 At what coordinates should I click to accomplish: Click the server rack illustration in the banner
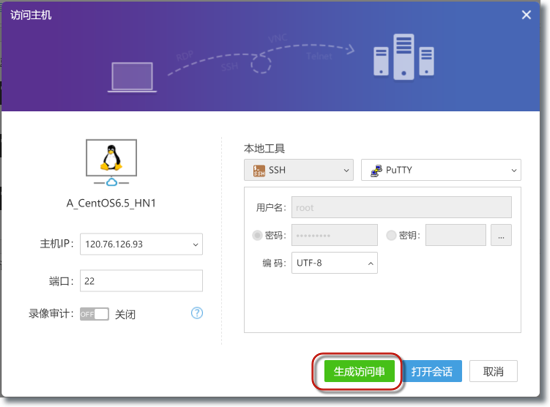(404, 57)
